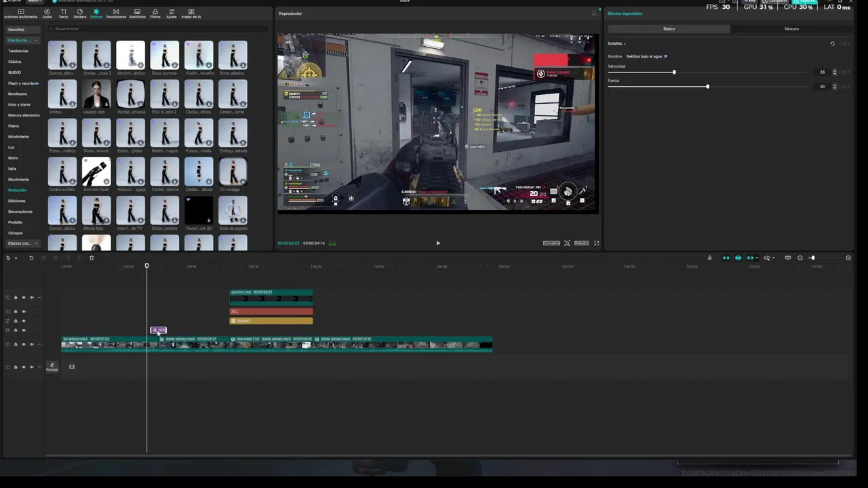868x488 pixels.
Task: Pick the TV vintage effect thumbnail
Action: pos(233,171)
